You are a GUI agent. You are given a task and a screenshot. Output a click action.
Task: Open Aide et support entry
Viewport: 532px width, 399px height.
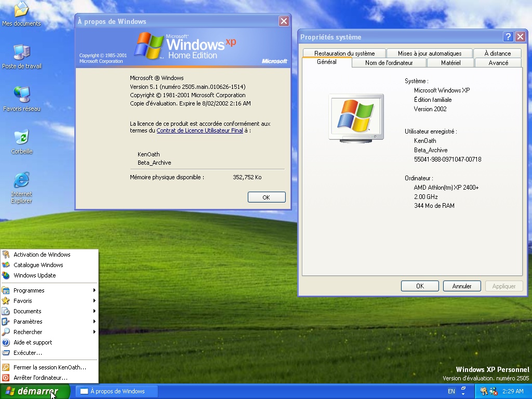click(x=49, y=342)
